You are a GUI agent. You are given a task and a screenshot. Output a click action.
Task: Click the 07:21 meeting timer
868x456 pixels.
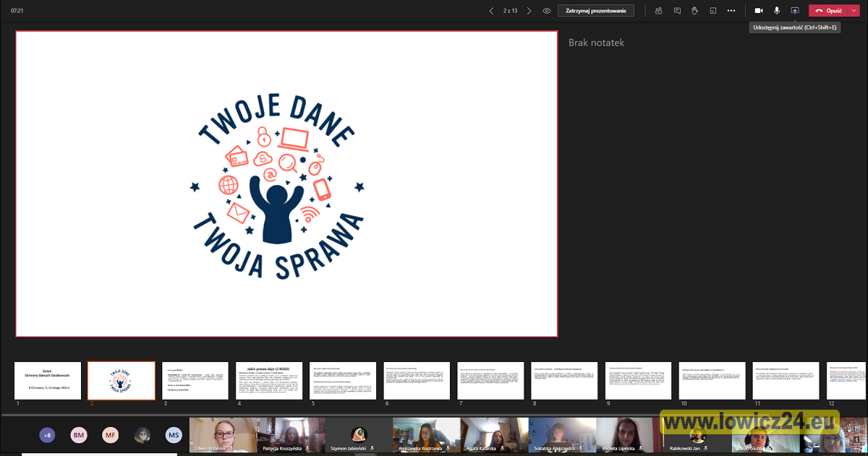pyautogui.click(x=18, y=11)
